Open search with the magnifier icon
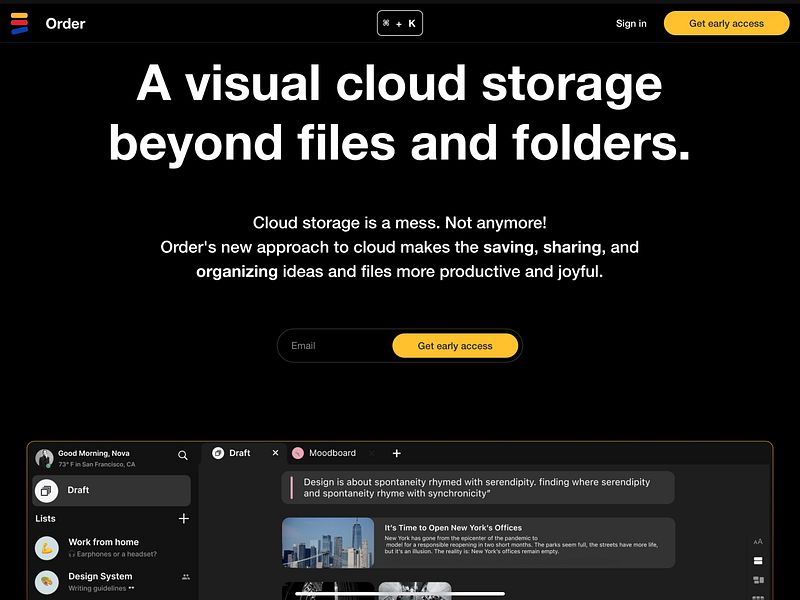 (x=183, y=455)
